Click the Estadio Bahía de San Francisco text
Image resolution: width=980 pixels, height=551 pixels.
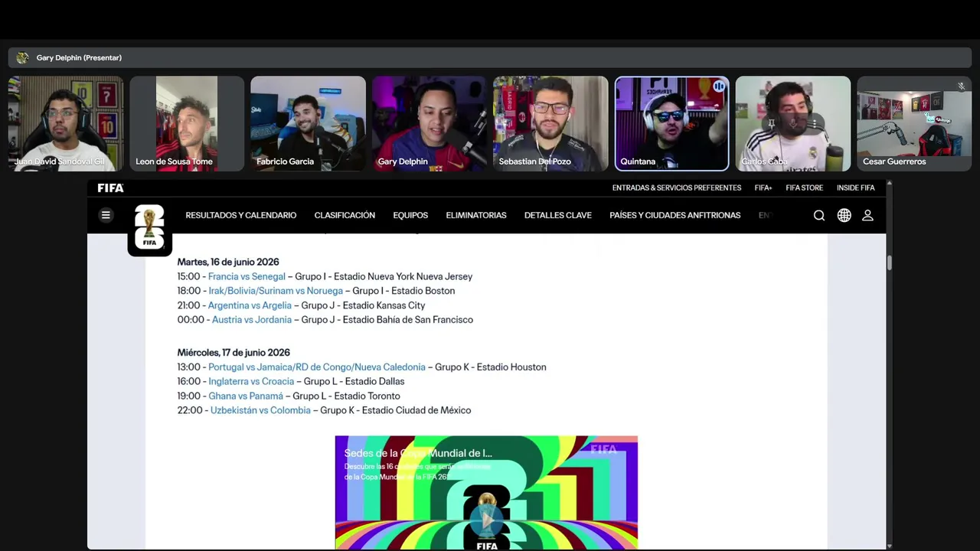pyautogui.click(x=408, y=320)
